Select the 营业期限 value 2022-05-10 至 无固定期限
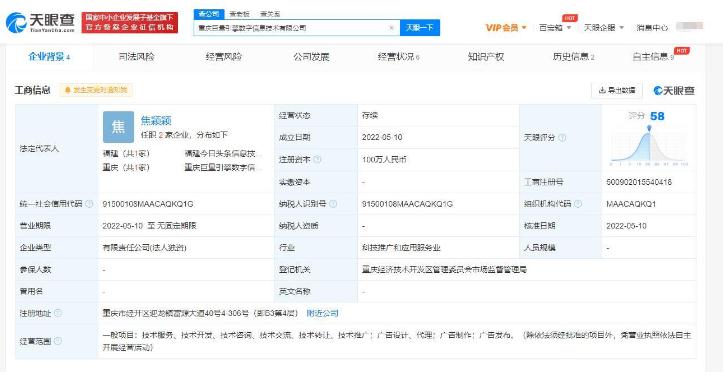The image size is (723, 380). click(149, 226)
